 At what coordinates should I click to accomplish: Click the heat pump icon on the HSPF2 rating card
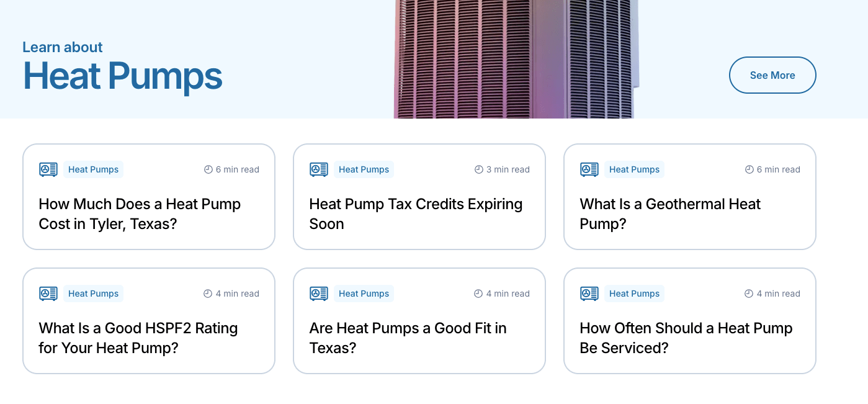(48, 293)
